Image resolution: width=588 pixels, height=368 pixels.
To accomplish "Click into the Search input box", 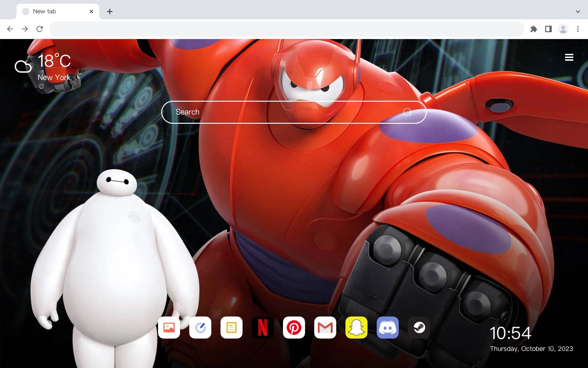I will pyautogui.click(x=294, y=112).
